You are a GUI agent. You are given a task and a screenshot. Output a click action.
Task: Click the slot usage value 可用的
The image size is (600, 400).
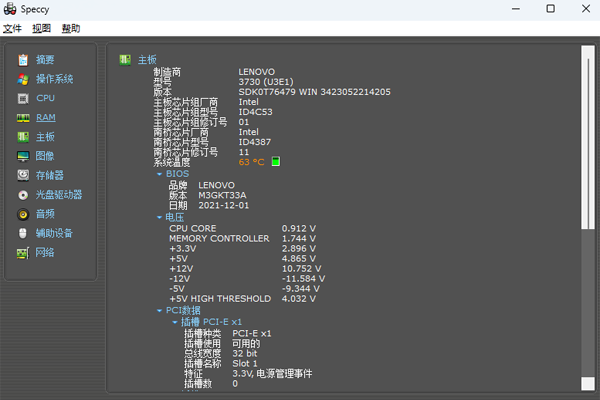(246, 343)
